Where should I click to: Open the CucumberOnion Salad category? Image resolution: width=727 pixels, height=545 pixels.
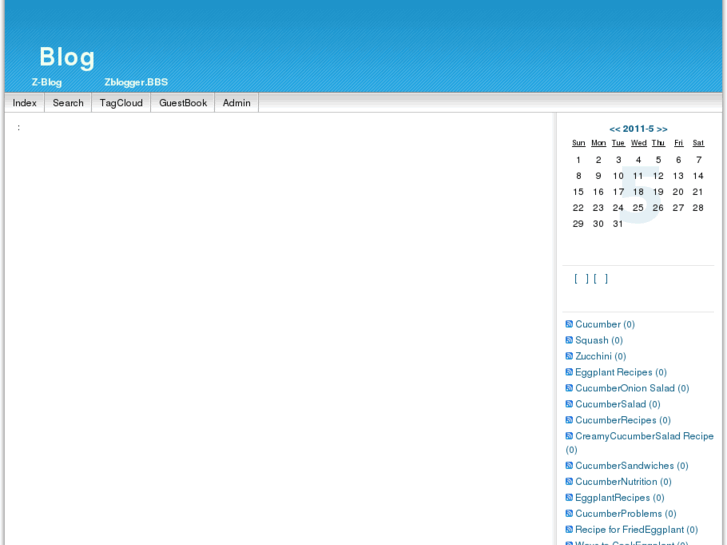(632, 388)
